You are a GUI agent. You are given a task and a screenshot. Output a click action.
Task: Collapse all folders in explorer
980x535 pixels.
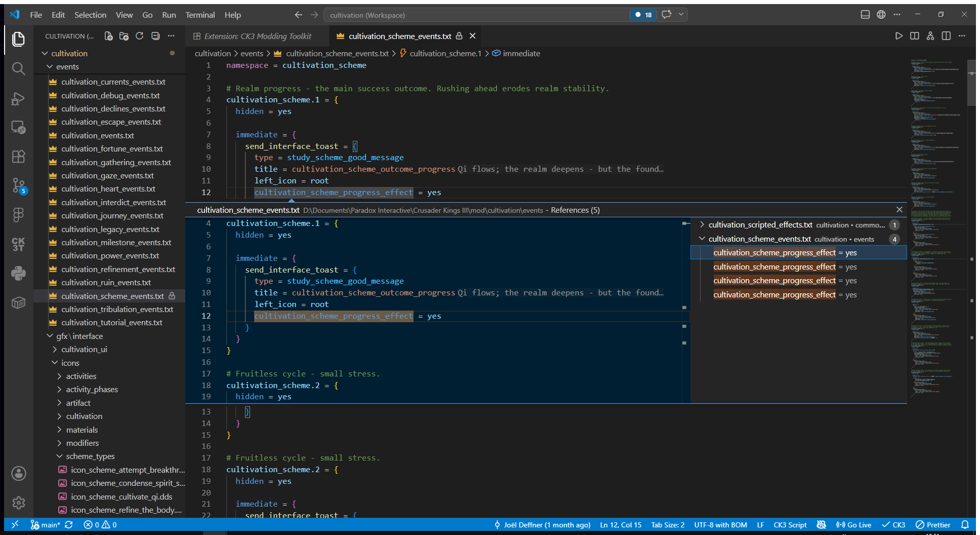155,36
